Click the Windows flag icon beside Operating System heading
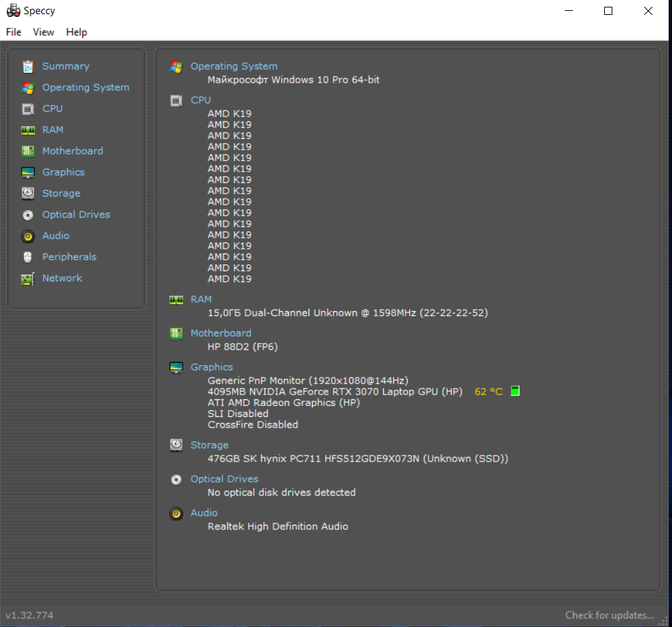 (x=176, y=67)
